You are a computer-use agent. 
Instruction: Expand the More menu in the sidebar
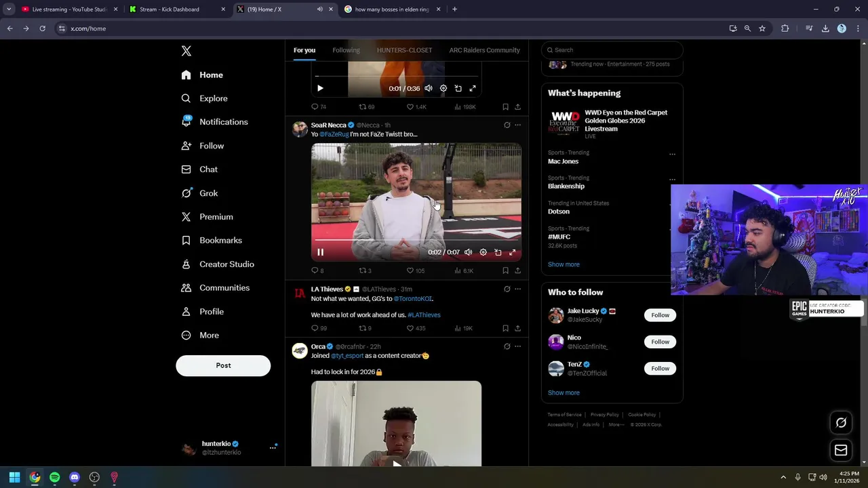pos(200,335)
